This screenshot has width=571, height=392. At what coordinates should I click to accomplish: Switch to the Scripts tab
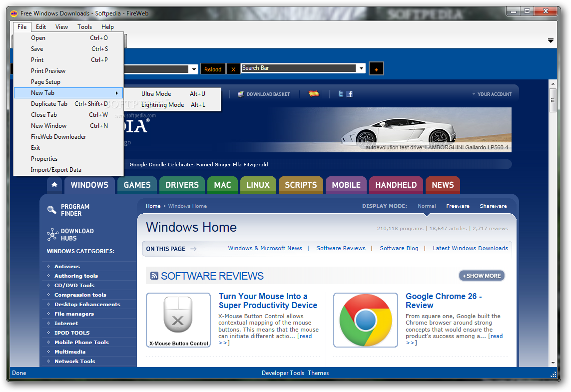click(301, 185)
